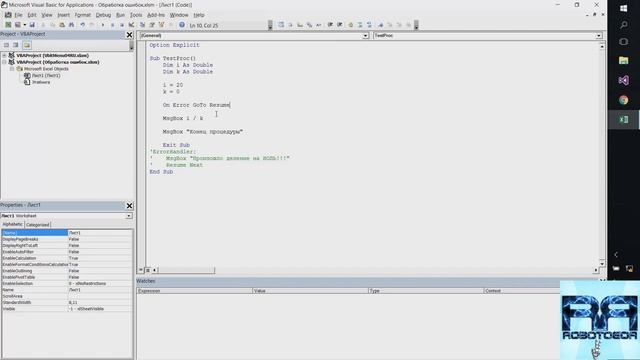Click the code window horizontal scrollbar right arrow

click(596, 270)
